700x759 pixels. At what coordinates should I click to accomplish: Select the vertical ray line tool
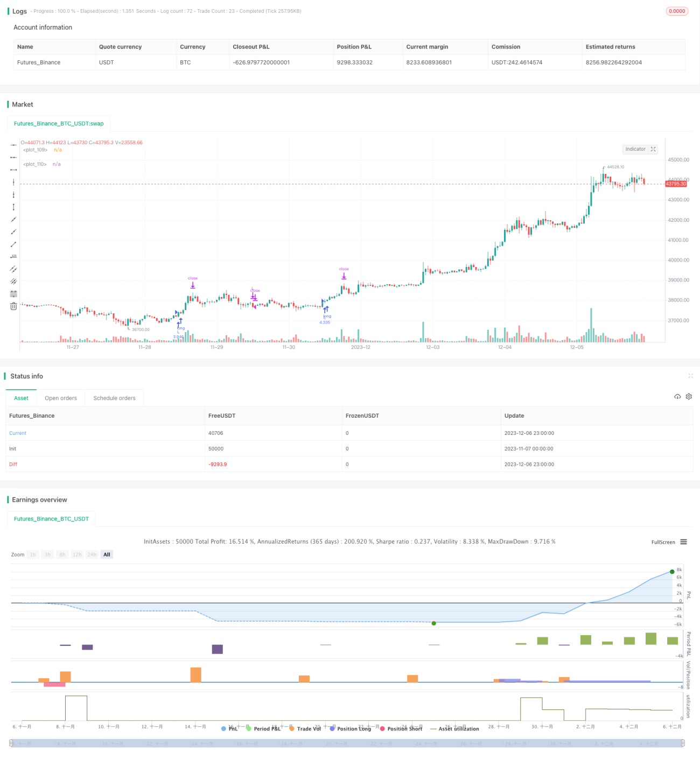(13, 194)
